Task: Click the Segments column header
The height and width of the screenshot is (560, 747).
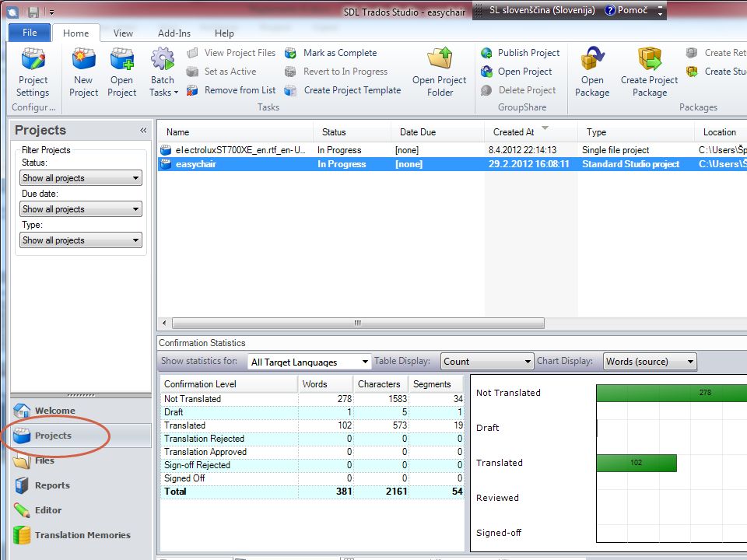Action: [x=436, y=383]
